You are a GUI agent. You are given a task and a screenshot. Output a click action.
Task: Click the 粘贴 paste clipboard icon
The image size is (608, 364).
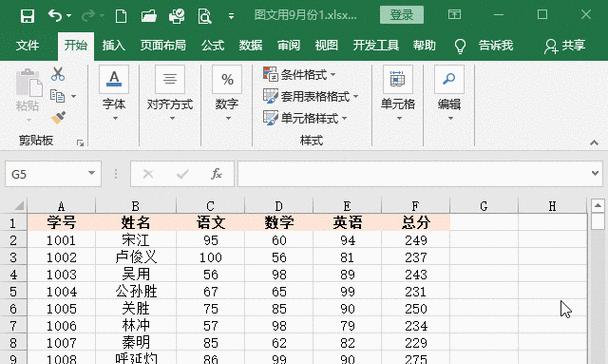point(28,82)
